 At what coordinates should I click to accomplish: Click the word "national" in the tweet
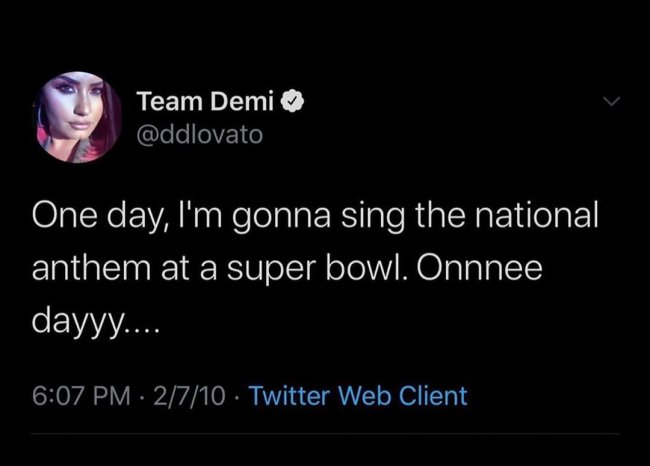pos(539,217)
